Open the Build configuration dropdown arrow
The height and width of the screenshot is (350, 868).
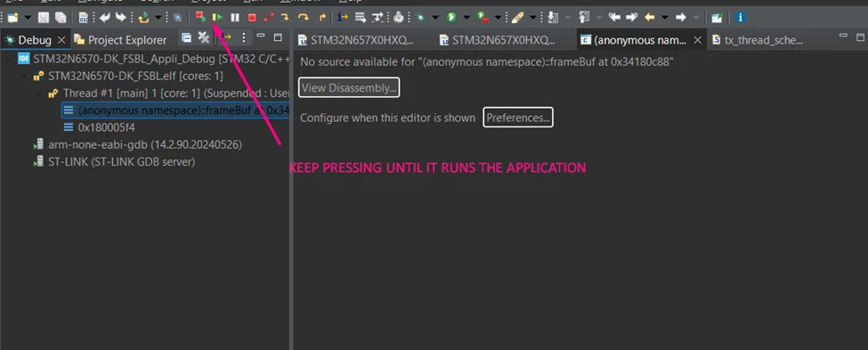pyautogui.click(x=158, y=18)
